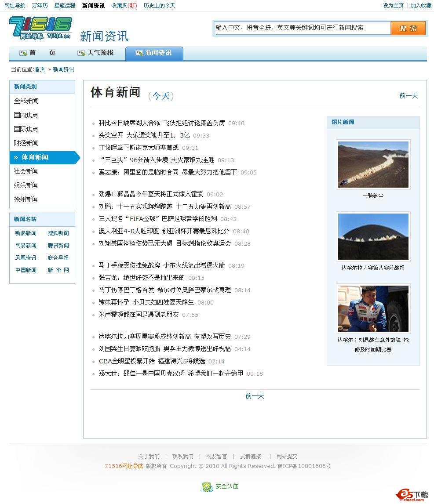This screenshot has height=504, width=434.
Task: Click 首页 in the breadcrumb
Action: coord(40,69)
